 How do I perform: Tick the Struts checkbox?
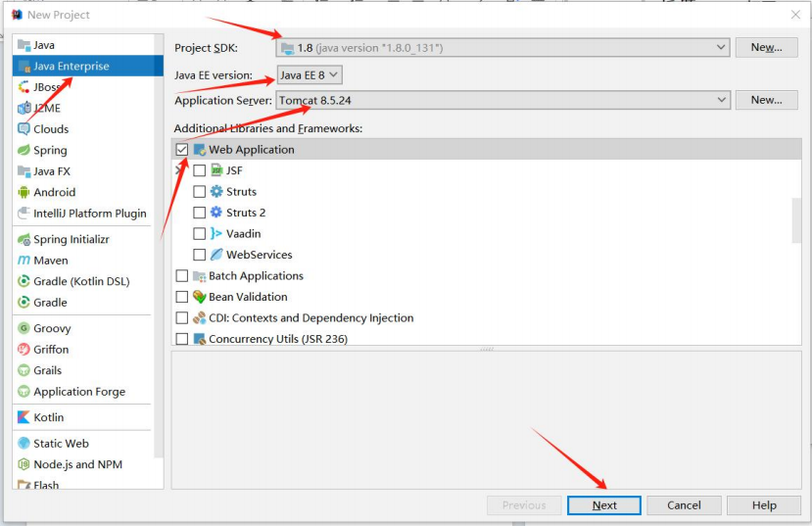coord(200,192)
